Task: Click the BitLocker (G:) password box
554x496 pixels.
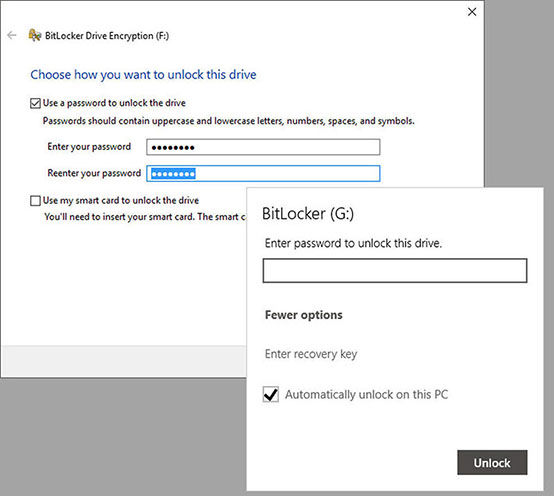Action: [395, 271]
